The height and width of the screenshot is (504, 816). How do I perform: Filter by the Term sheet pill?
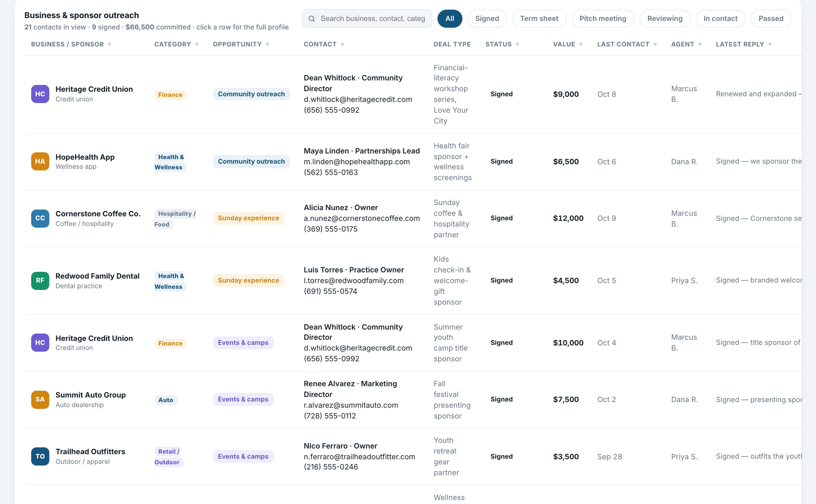point(539,19)
